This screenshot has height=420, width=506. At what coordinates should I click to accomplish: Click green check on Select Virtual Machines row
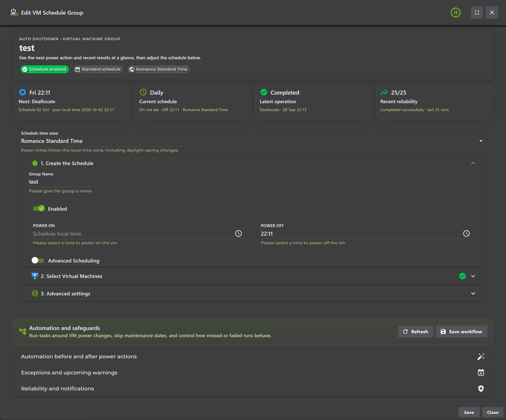click(x=462, y=276)
